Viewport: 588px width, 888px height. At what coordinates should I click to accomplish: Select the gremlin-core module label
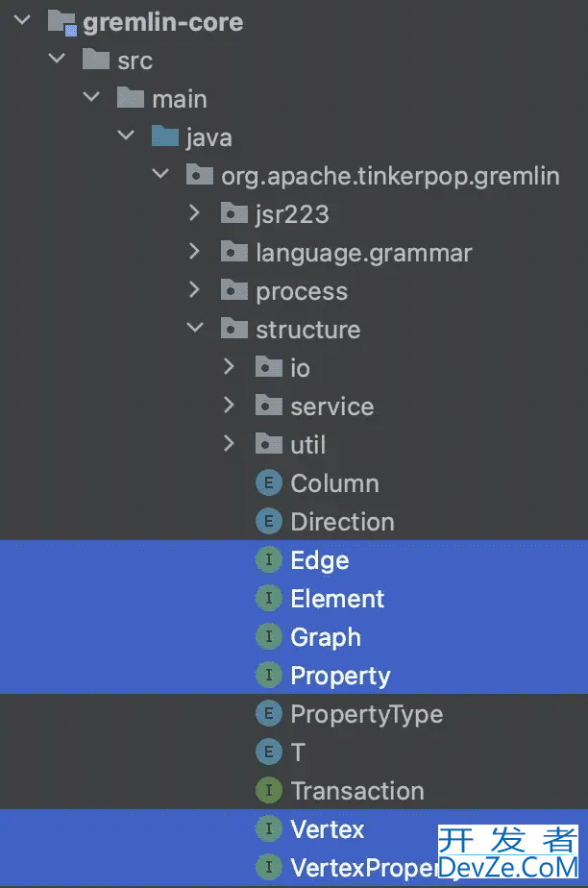[163, 23]
